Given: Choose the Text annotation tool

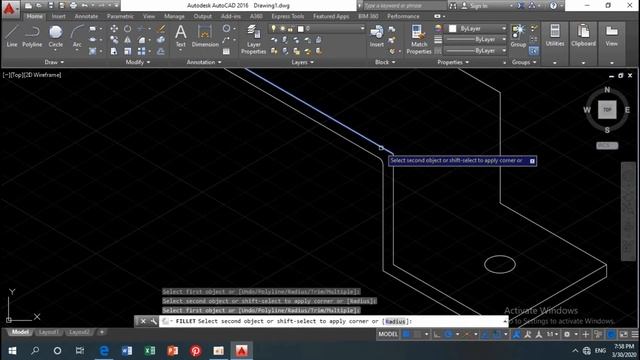Looking at the screenshot, I should click(180, 36).
